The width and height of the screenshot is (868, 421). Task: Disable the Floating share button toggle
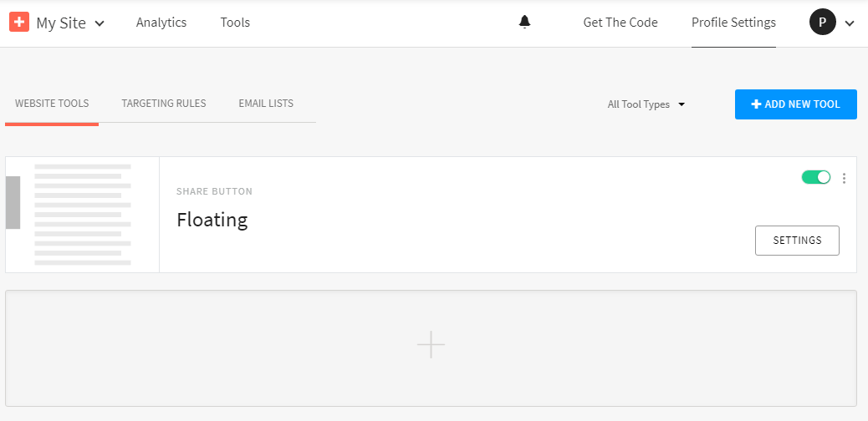[x=816, y=177]
